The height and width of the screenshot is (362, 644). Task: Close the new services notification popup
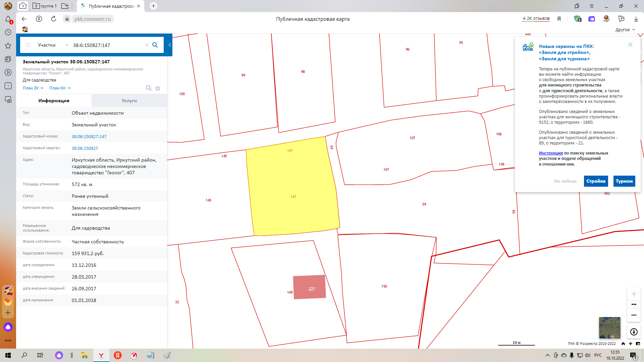coord(630,45)
